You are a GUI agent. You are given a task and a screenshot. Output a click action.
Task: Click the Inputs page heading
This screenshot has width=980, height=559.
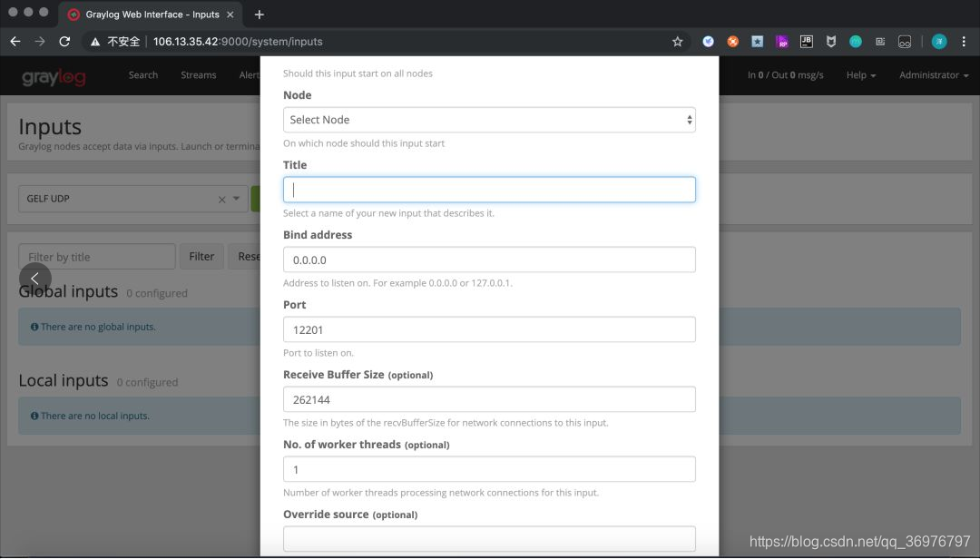(x=50, y=127)
